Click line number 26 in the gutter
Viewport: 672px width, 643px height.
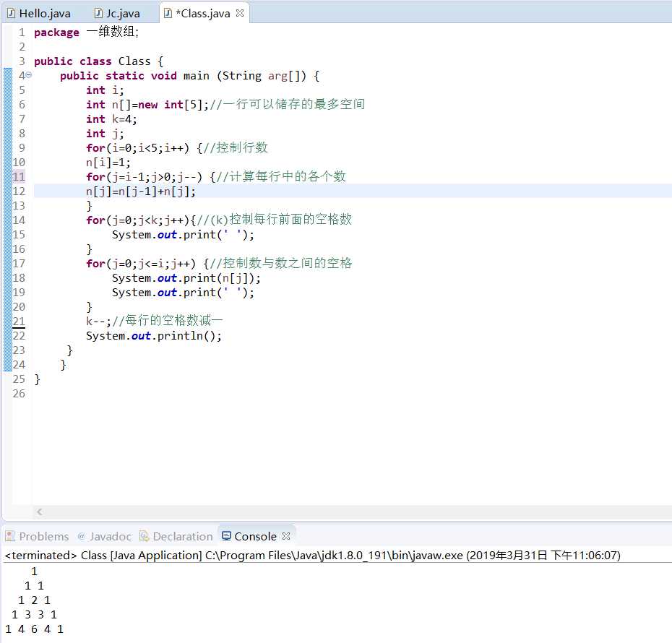tap(19, 393)
